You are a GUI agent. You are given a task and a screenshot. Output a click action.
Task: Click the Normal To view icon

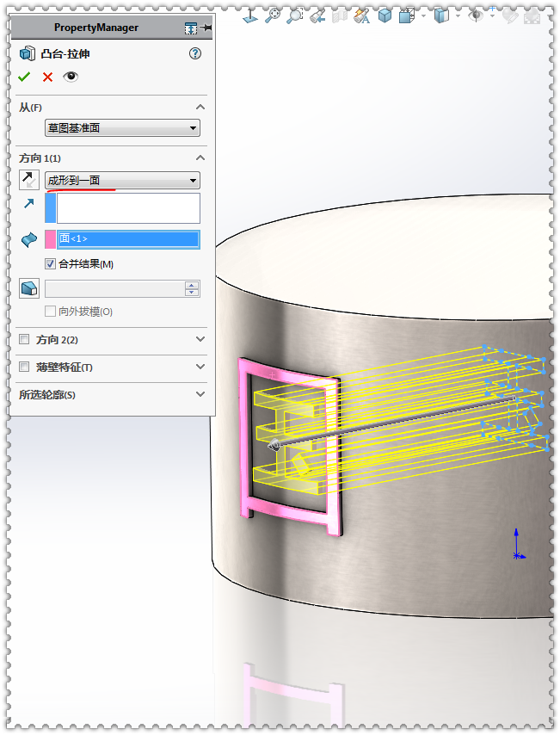(x=250, y=16)
